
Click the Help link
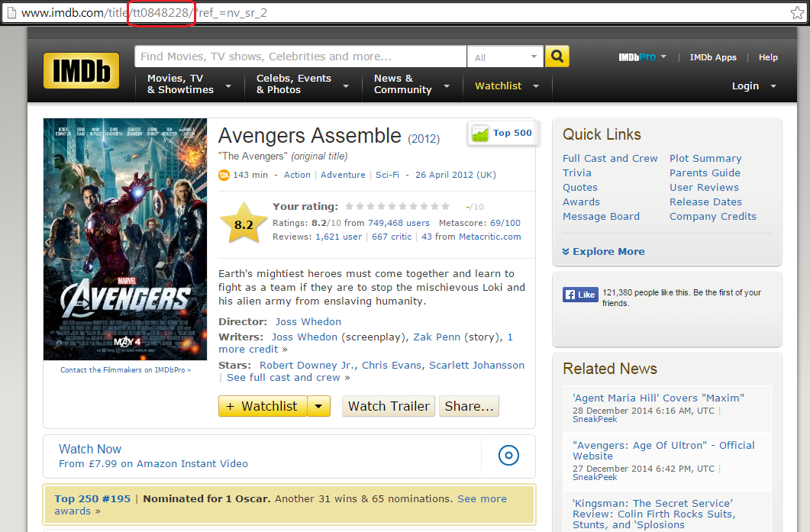pyautogui.click(x=768, y=57)
